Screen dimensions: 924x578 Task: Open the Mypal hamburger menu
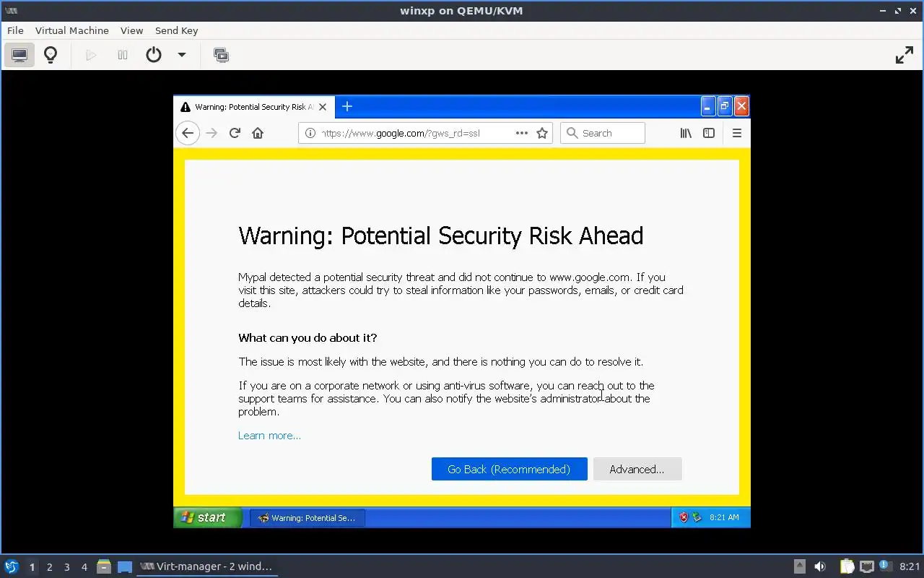pos(737,133)
